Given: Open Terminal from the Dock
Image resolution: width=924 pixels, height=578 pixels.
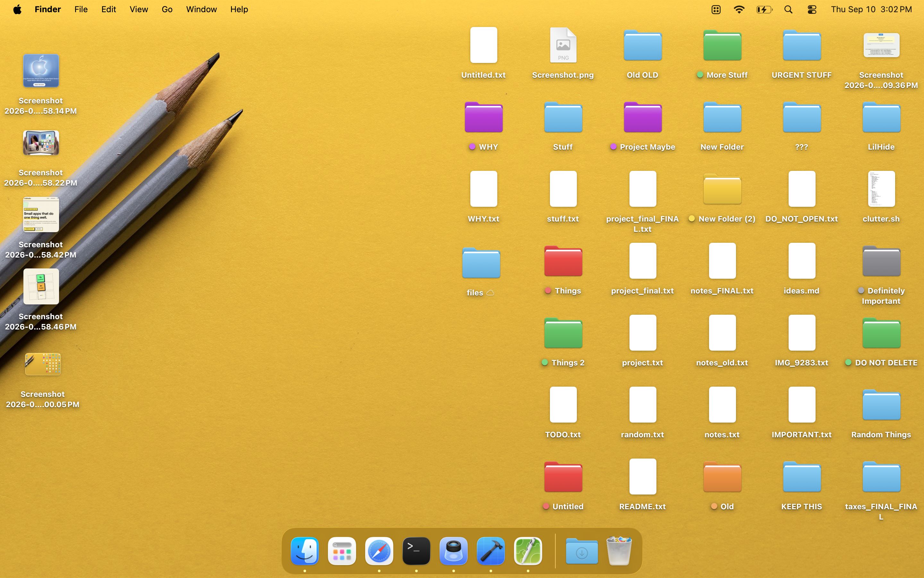Looking at the screenshot, I should click(x=416, y=551).
